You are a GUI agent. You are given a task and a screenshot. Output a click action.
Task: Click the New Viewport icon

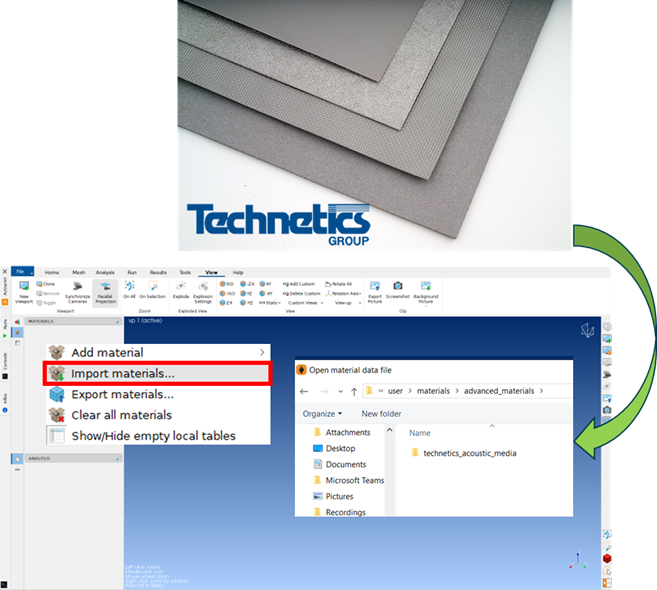pos(23,290)
